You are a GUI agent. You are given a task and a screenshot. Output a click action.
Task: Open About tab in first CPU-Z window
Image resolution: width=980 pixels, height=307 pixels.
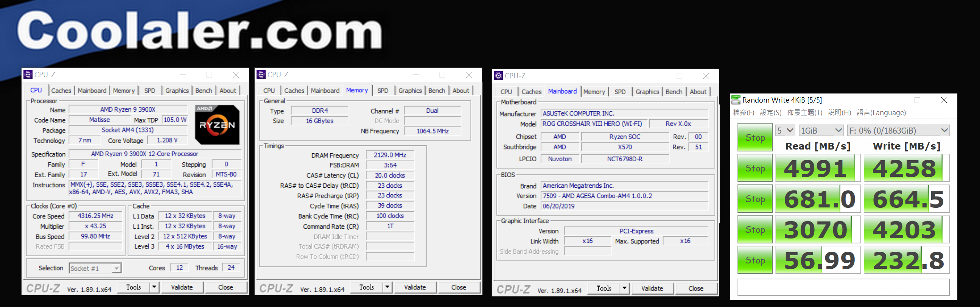point(228,90)
